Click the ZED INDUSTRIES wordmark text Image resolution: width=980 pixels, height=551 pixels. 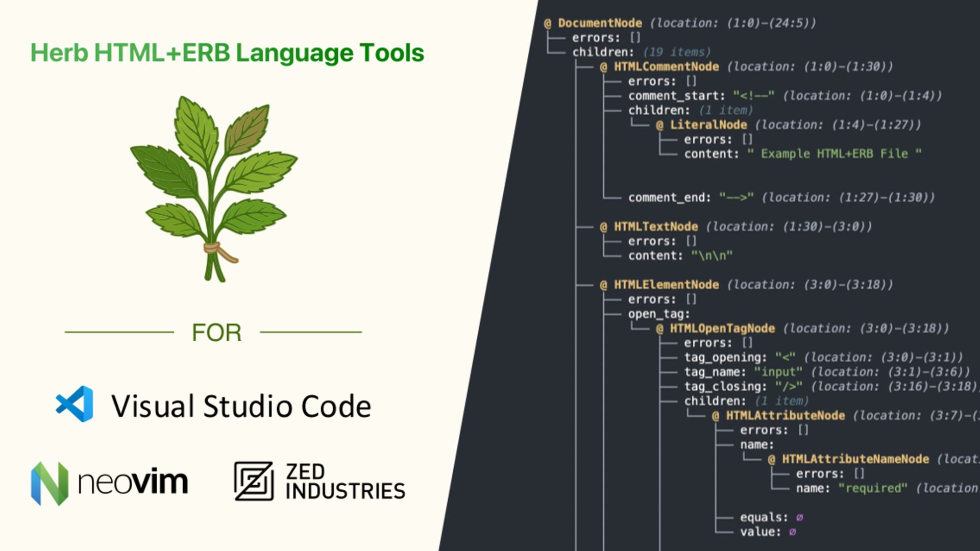(345, 482)
